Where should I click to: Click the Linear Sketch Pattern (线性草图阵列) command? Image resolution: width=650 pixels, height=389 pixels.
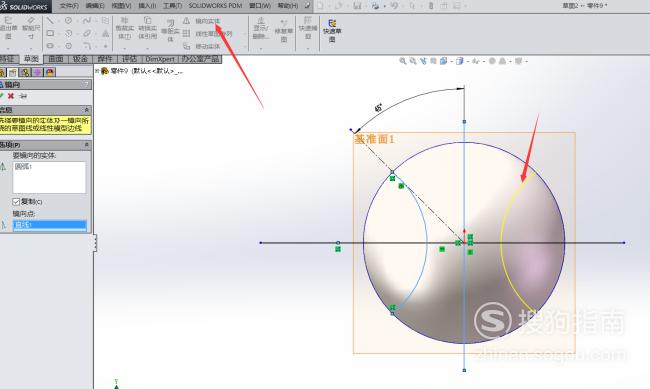point(208,34)
